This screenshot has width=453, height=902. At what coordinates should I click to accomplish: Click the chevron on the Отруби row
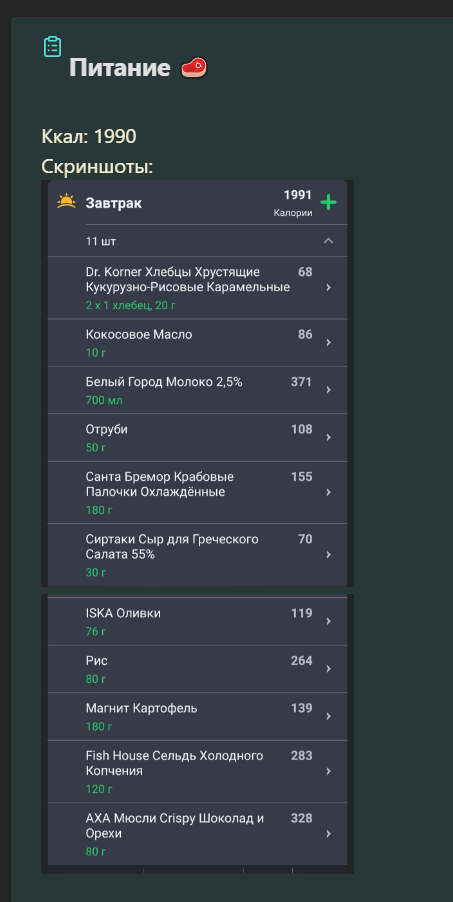pyautogui.click(x=328, y=437)
